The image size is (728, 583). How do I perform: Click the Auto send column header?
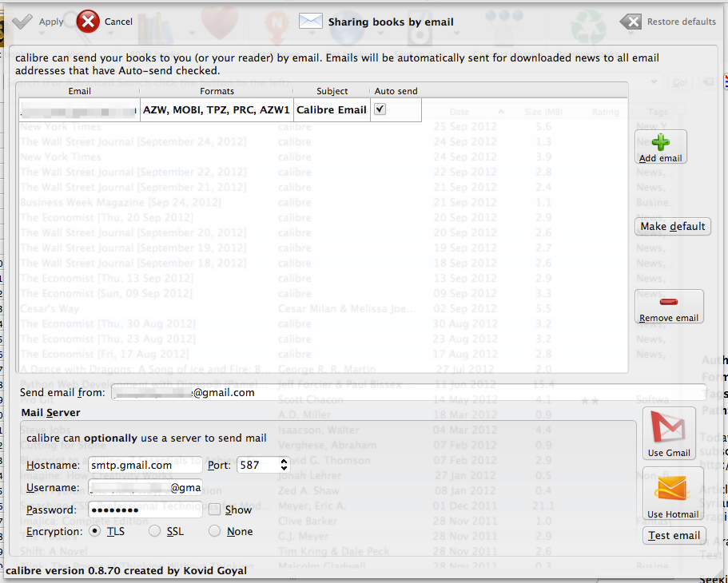tap(396, 91)
